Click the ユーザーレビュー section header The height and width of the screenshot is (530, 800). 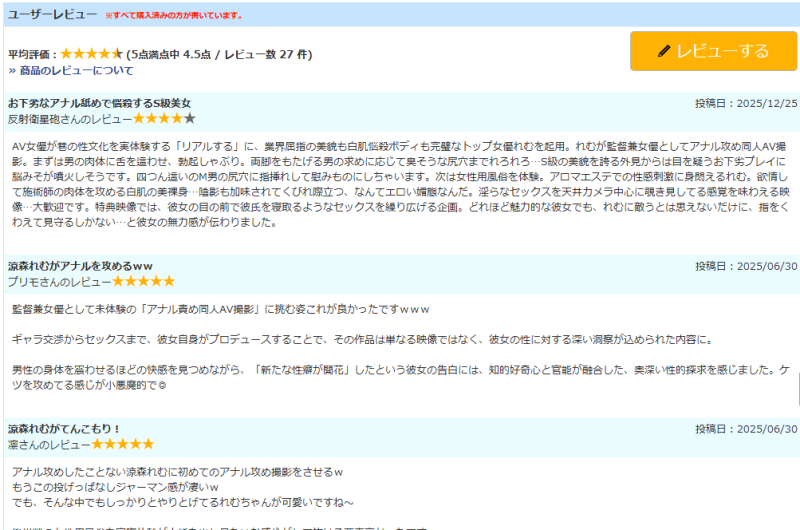53,15
